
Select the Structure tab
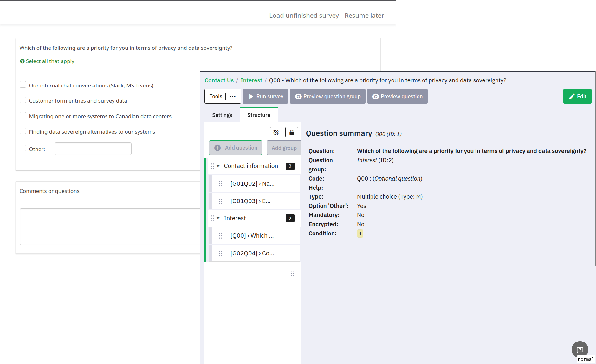coord(259,115)
